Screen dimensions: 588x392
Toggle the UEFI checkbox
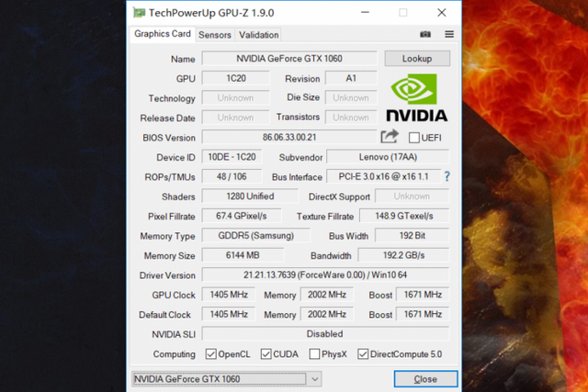point(414,138)
